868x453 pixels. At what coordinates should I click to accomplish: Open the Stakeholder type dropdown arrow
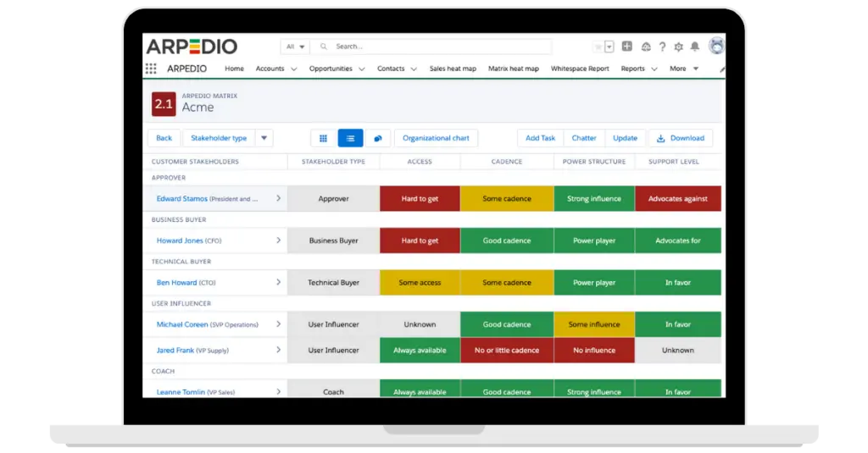point(264,138)
